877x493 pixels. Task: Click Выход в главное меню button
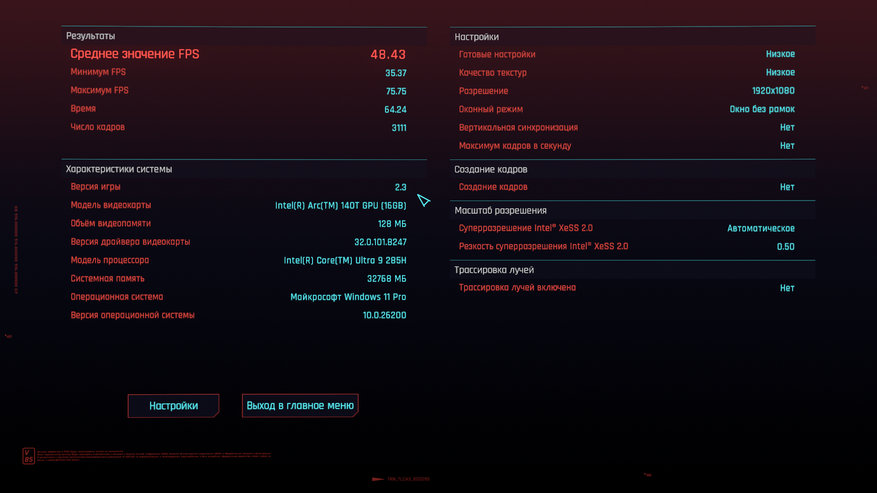coord(300,406)
